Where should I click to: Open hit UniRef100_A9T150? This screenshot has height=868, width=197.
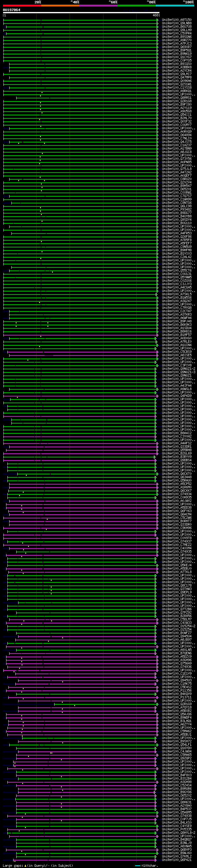[x=177, y=20]
